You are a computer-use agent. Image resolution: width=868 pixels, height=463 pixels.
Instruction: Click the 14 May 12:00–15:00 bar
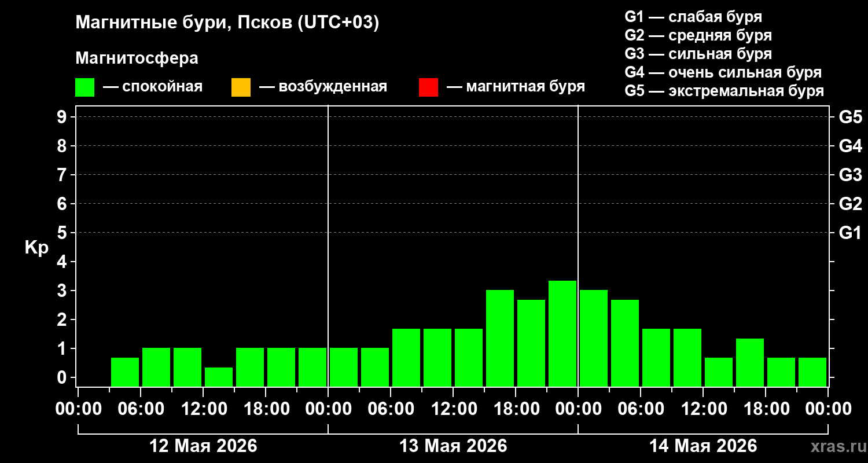(719, 372)
